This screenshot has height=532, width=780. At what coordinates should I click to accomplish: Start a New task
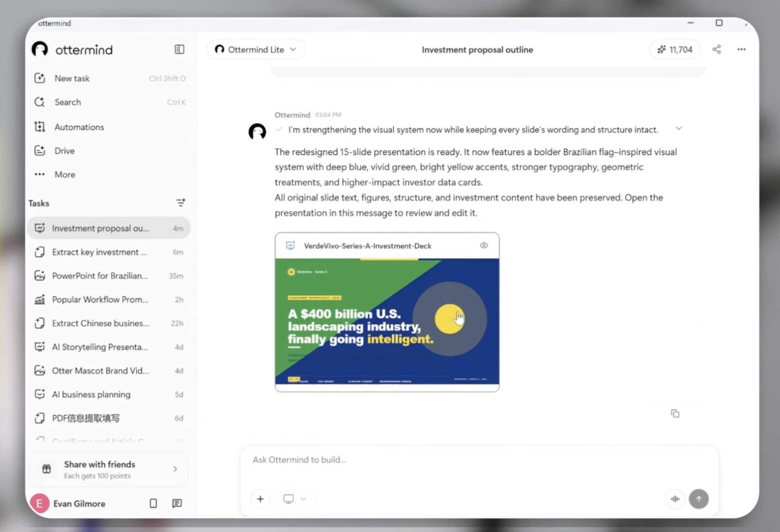(109, 78)
